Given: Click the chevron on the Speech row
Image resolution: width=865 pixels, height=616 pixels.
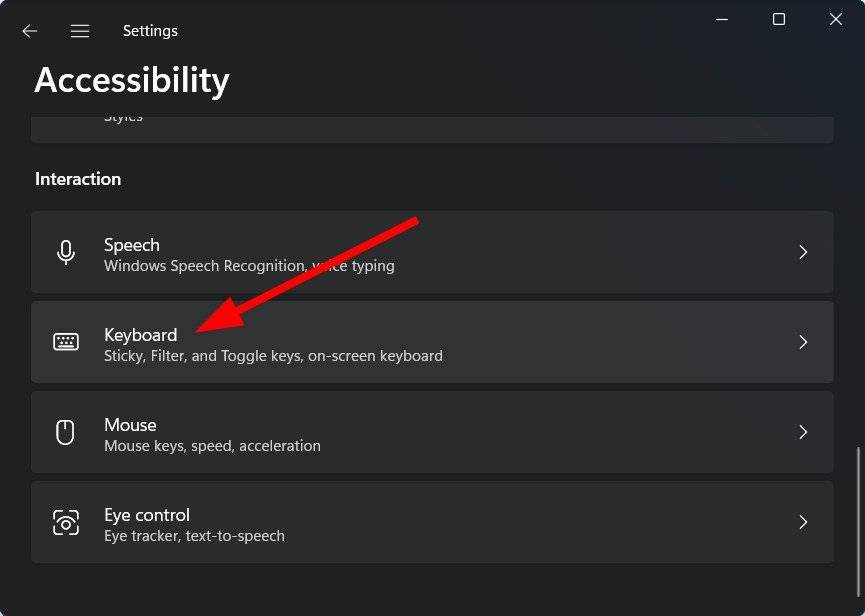Looking at the screenshot, I should [803, 252].
